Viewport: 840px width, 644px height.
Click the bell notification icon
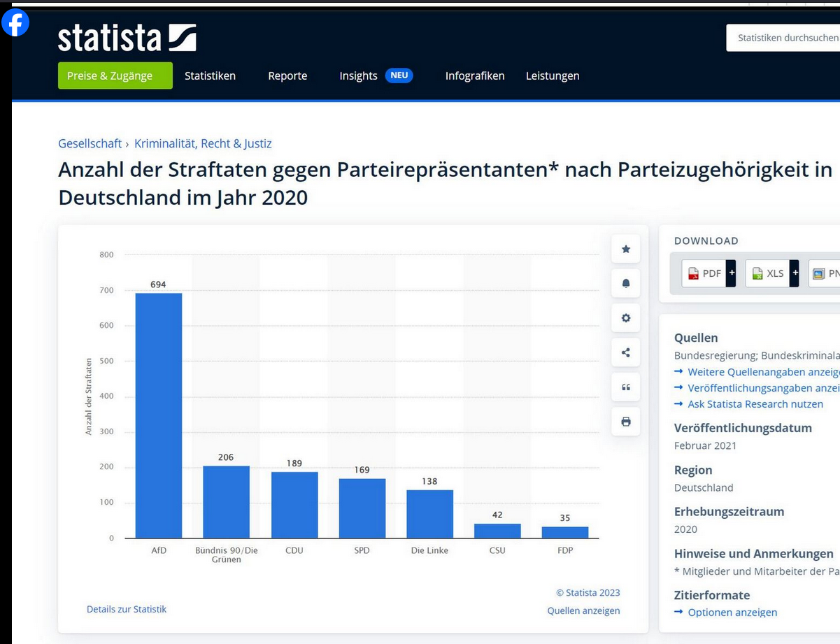[x=625, y=283]
